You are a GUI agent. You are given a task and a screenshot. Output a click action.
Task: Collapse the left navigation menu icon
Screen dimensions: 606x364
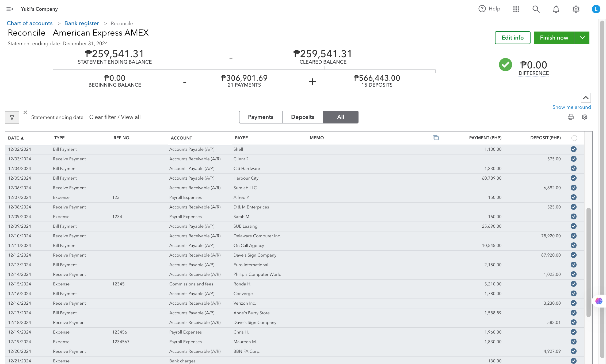point(10,9)
